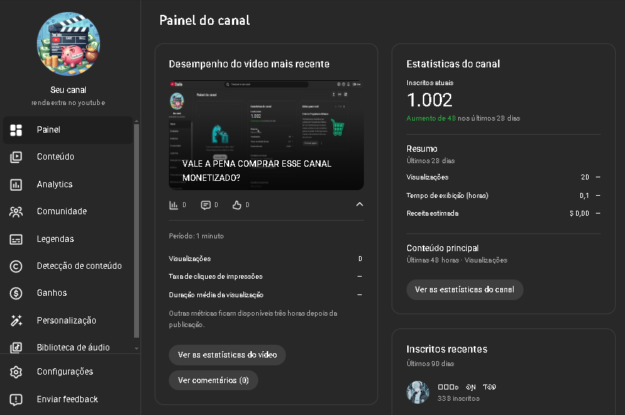
Task: Click the Painel do canal page title
Action: click(x=204, y=20)
